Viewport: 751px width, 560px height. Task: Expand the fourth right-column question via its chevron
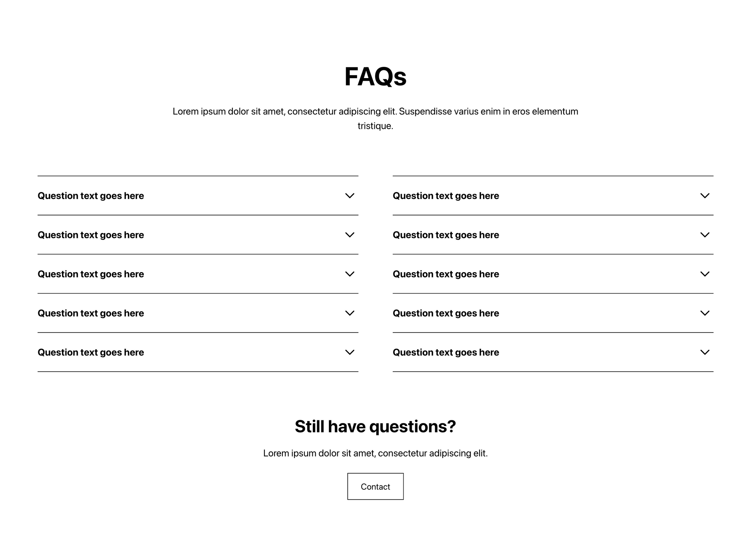pyautogui.click(x=705, y=313)
